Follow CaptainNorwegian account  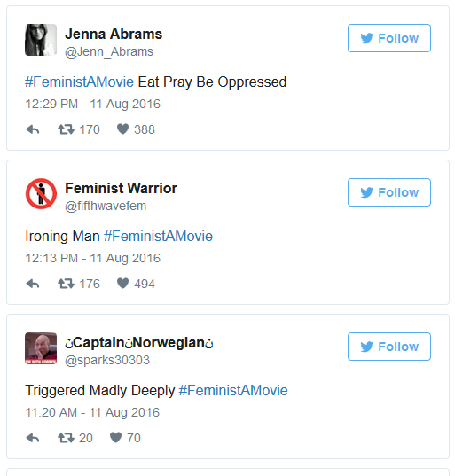389,347
